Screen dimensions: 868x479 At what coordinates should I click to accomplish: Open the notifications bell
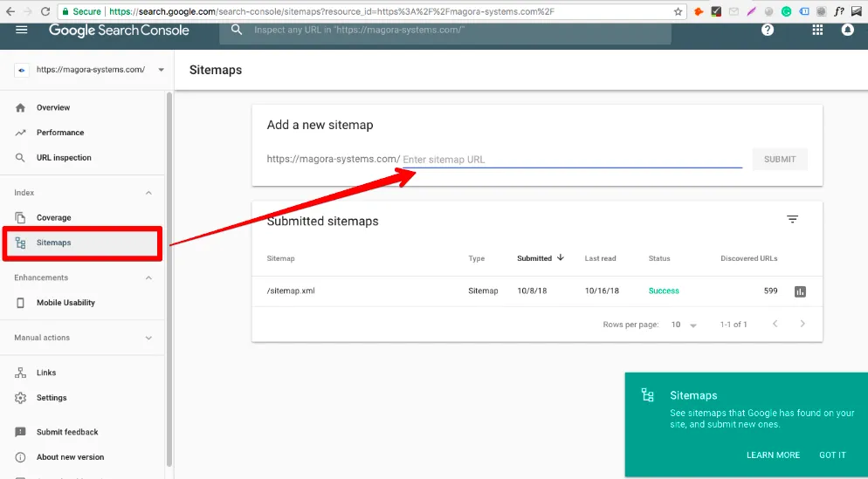[848, 30]
